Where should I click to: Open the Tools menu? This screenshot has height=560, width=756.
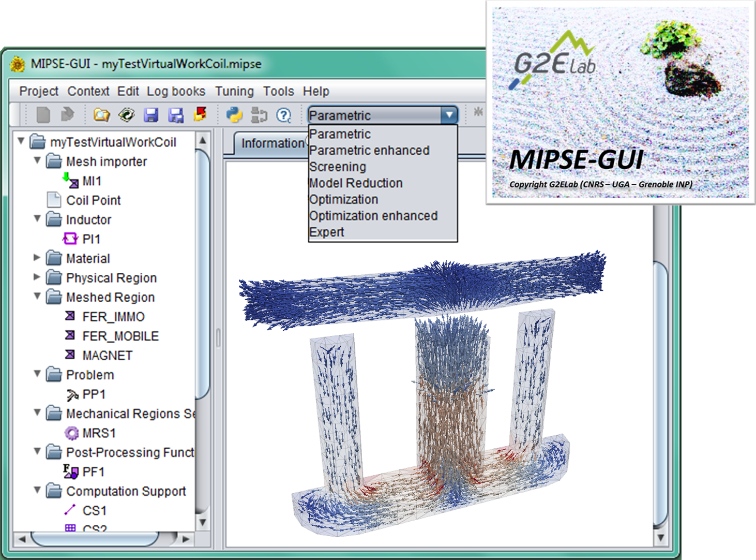278,91
